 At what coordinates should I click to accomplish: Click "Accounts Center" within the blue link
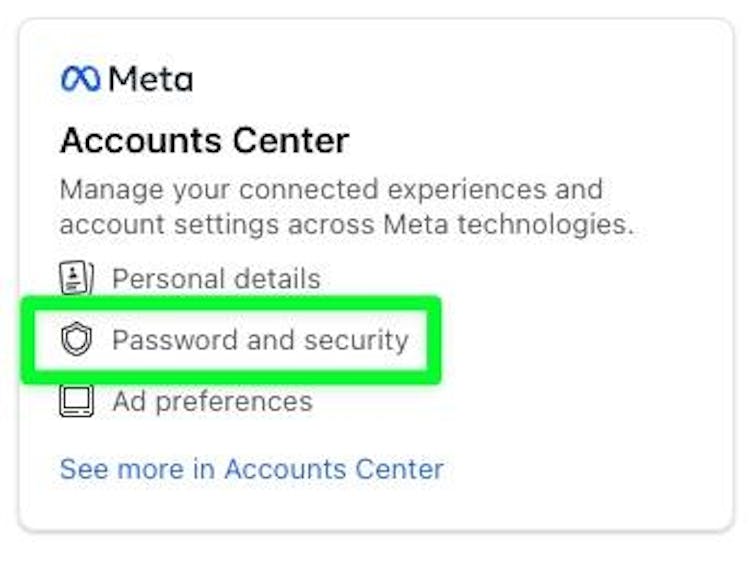(x=334, y=469)
